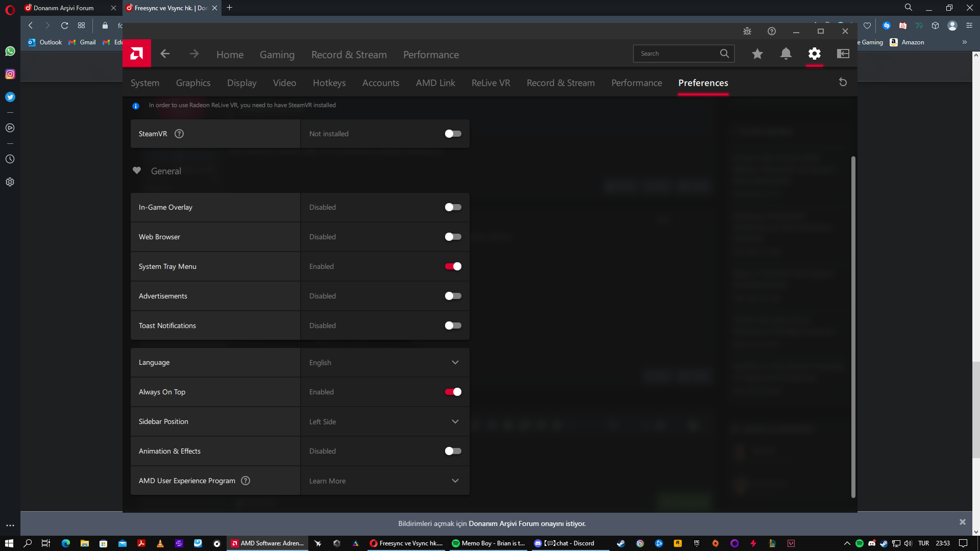Enable the In-Game Overlay toggle
The height and width of the screenshot is (551, 980).
[453, 207]
